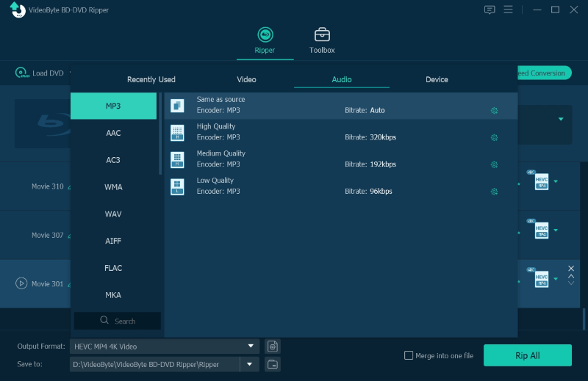
Task: Click the Medium Quality preset icon
Action: point(177,159)
